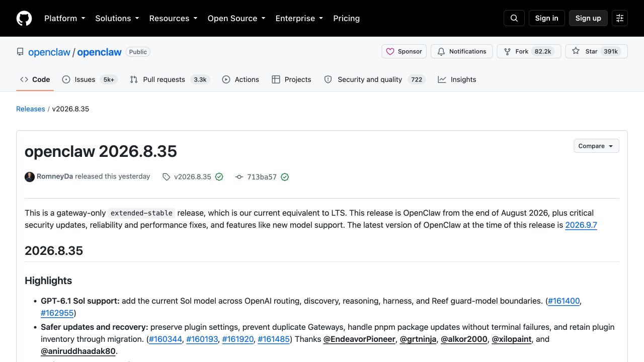Open the bold openclaw repository name link

point(100,52)
